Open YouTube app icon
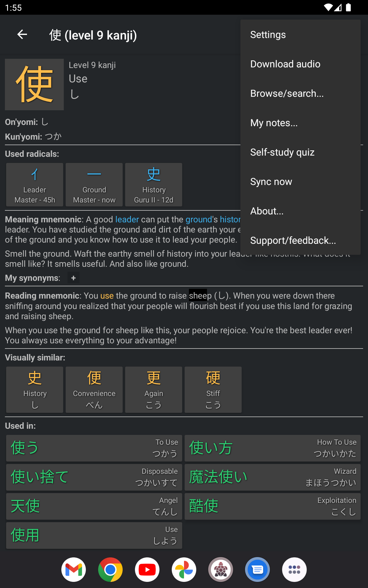 (x=147, y=570)
